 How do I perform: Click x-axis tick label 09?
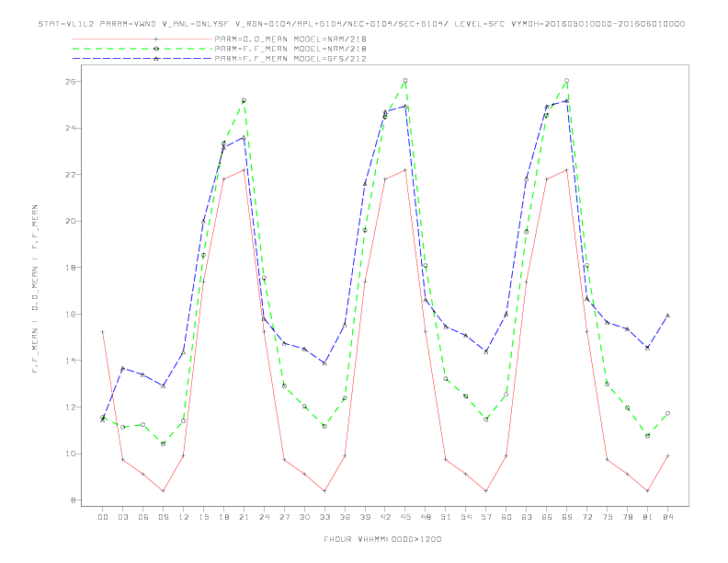(x=164, y=517)
